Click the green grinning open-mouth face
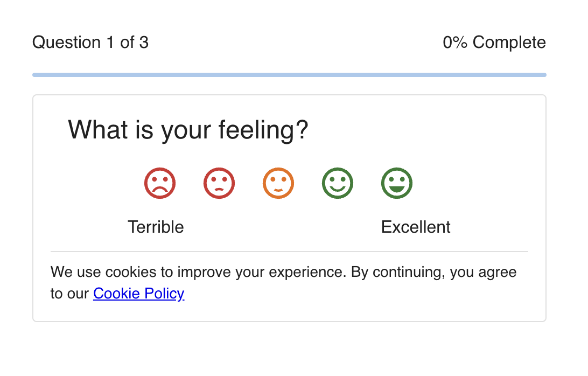The height and width of the screenshot is (376, 588). 397,183
